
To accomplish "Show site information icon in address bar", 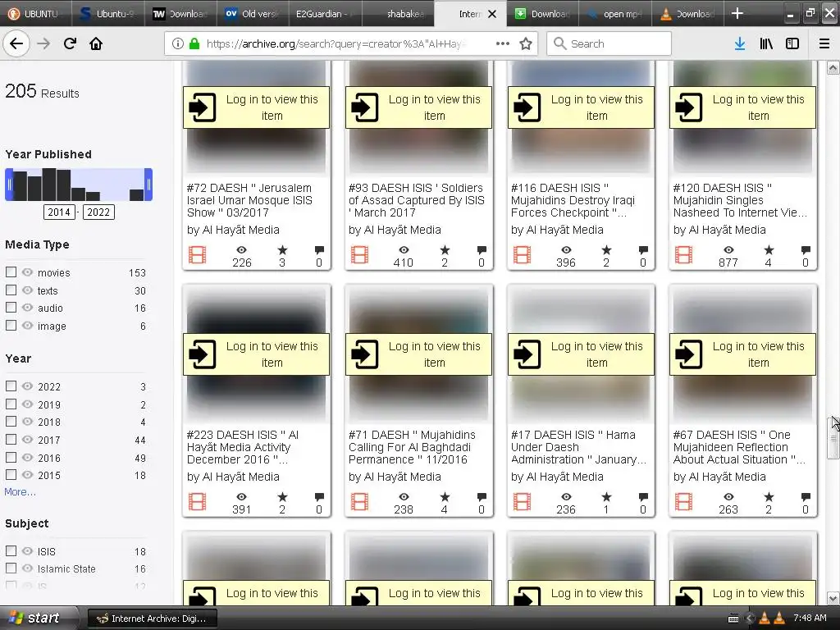I will tap(178, 43).
